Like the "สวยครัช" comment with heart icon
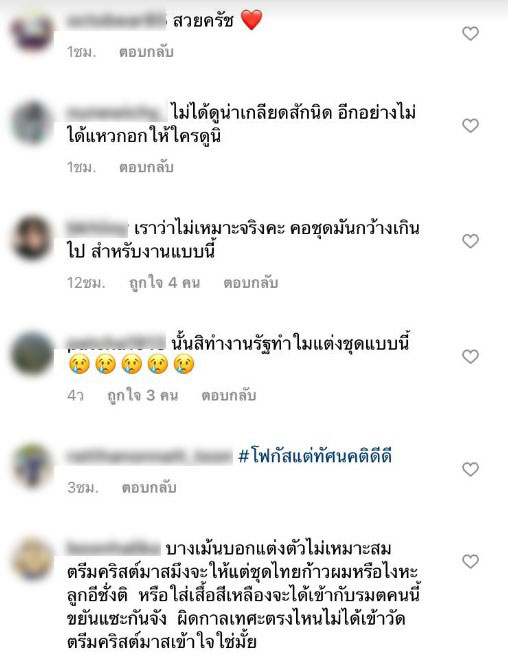Image resolution: width=508 pixels, height=659 pixels. pyautogui.click(x=470, y=33)
